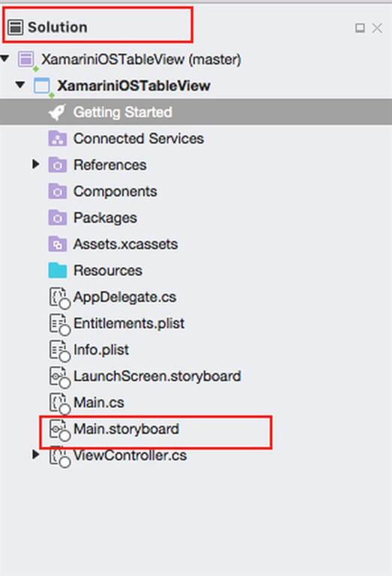Expand the References folder

tap(36, 164)
